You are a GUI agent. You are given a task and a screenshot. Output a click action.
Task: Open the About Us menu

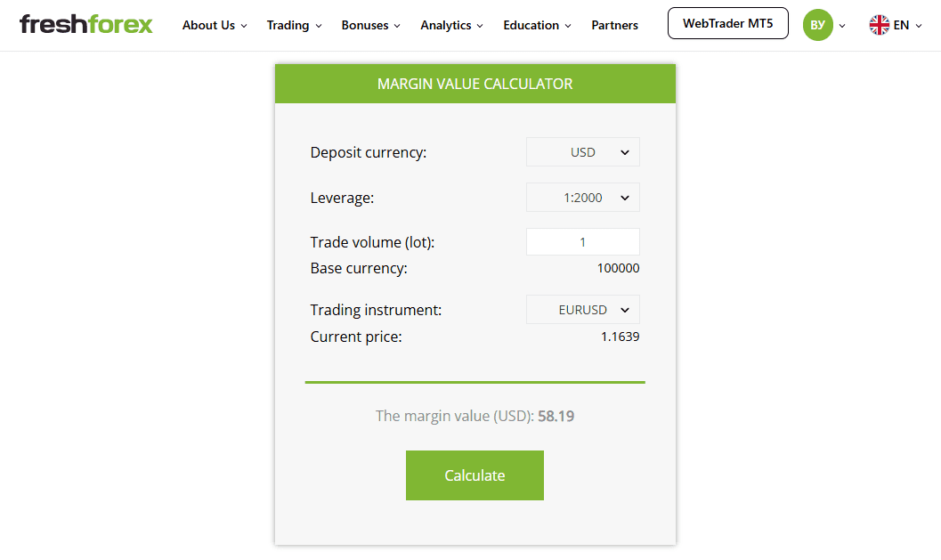tap(215, 25)
